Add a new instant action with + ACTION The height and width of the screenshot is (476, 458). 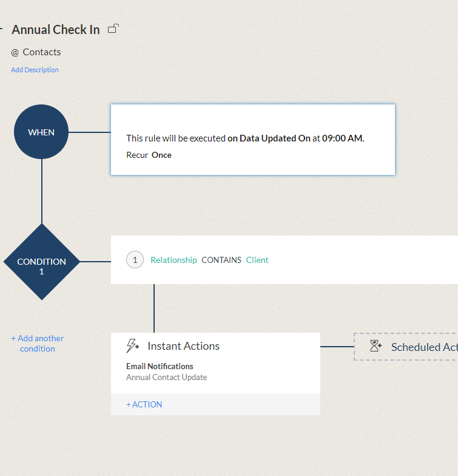(144, 404)
